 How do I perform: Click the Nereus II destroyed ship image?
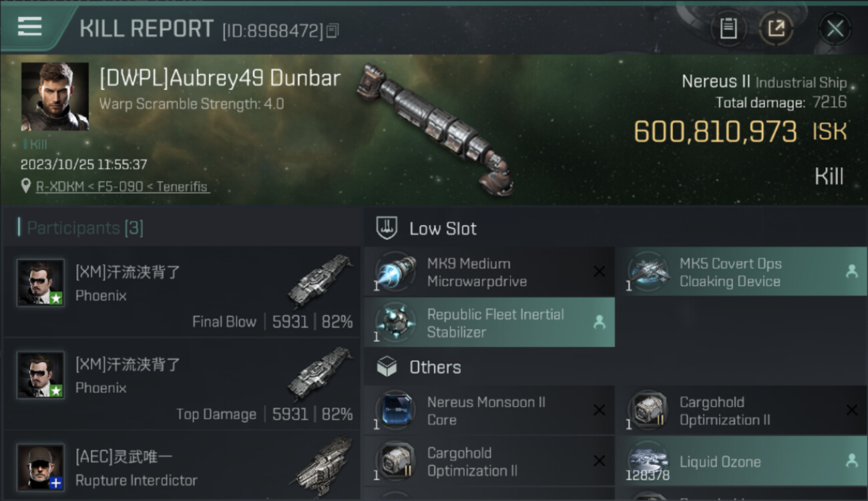[x=435, y=127]
